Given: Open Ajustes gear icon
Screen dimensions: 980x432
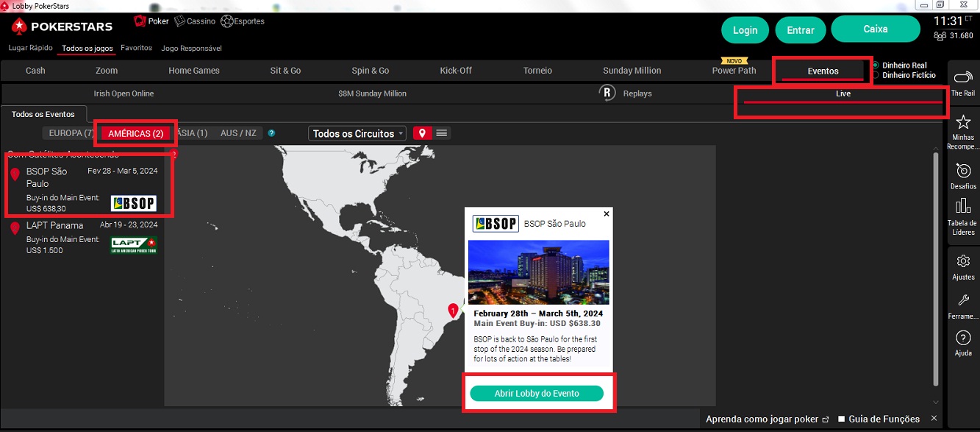Looking at the screenshot, I should (963, 261).
